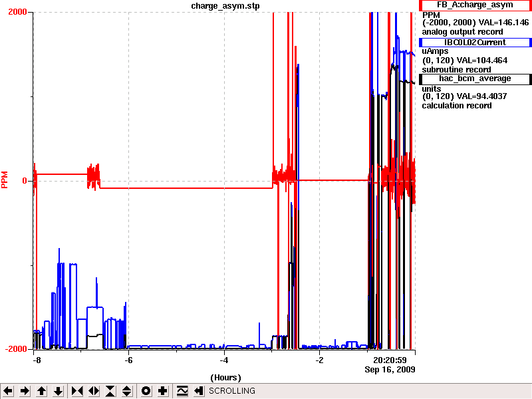The image size is (532, 399).
Task: Pan the plot down with the down arrow
Action: (x=59, y=391)
